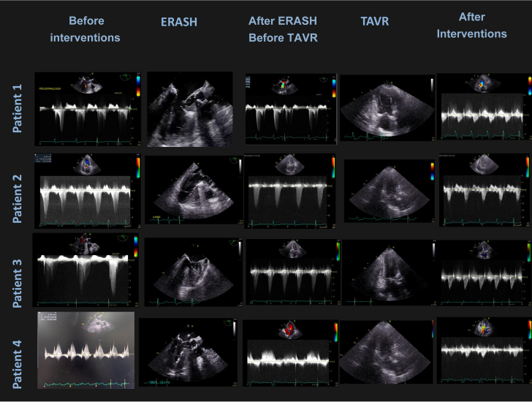Open Patient 2 TAVR echo image
This screenshot has height=402, width=532.
389,191
